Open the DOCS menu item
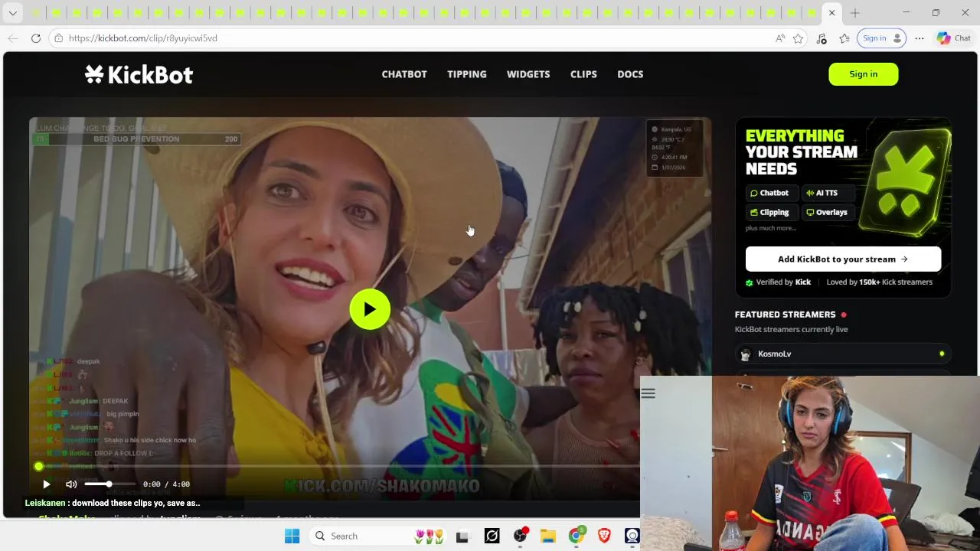The image size is (980, 551). (630, 74)
